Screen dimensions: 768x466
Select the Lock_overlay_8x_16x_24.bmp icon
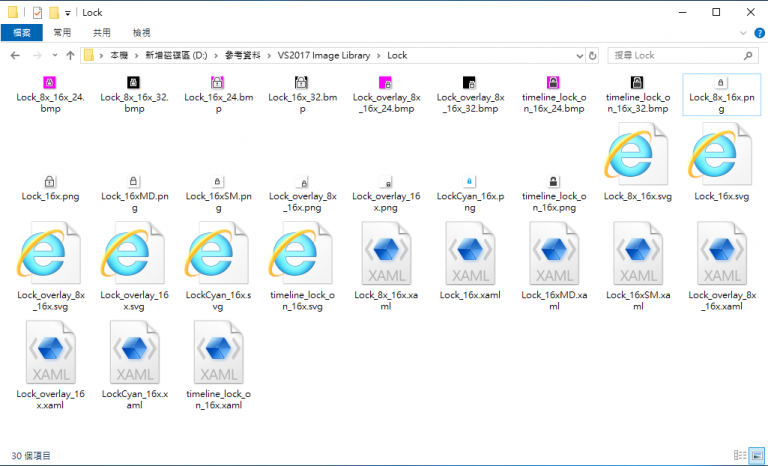(x=385, y=83)
